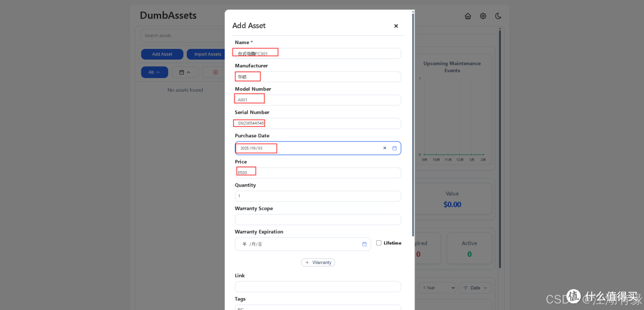Open the Date filter dropdown
The image size is (644, 310).
(475, 288)
